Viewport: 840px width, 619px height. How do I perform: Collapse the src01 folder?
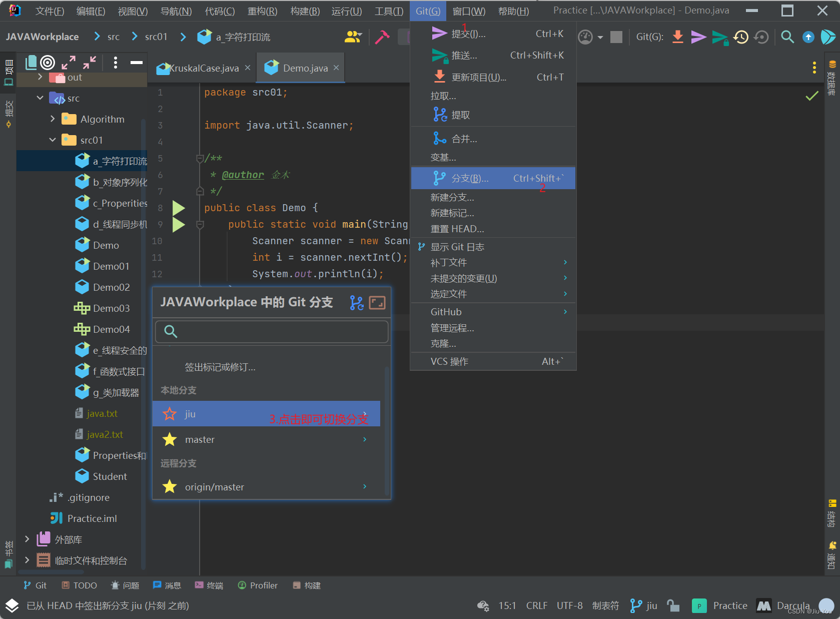(53, 140)
